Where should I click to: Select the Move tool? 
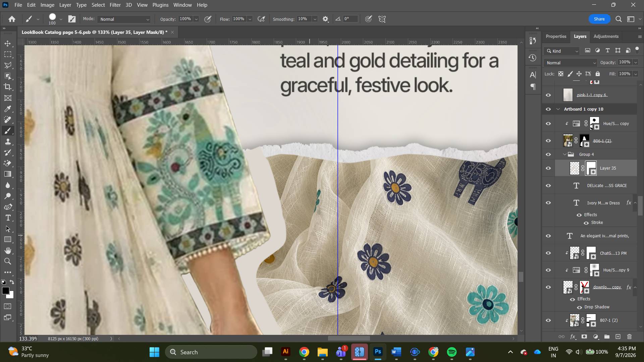click(x=8, y=44)
